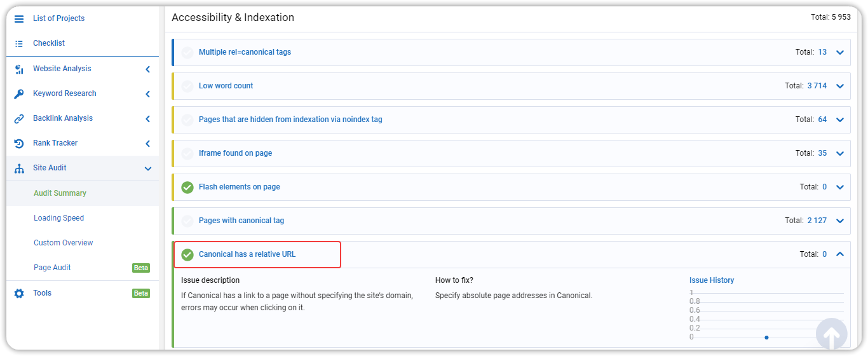The height and width of the screenshot is (356, 868).
Task: Expand the Iframe found on page row
Action: pyautogui.click(x=840, y=153)
